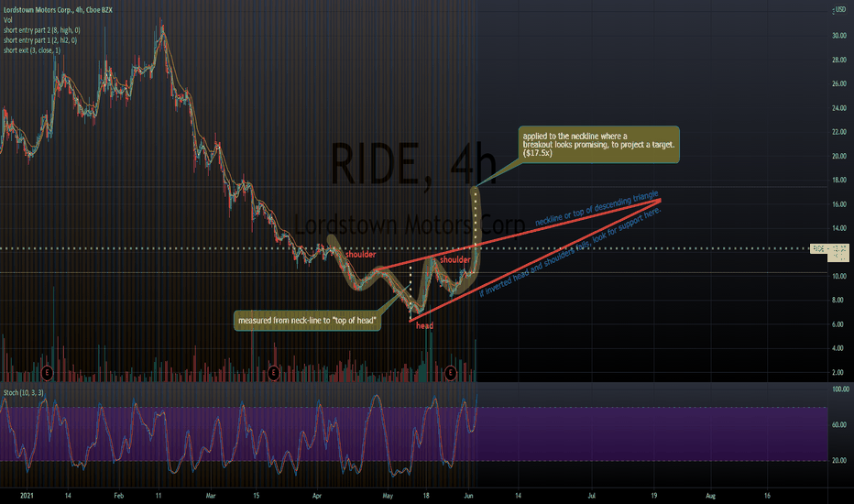Click the Jul time axis label
The image size is (854, 504).
[592, 496]
